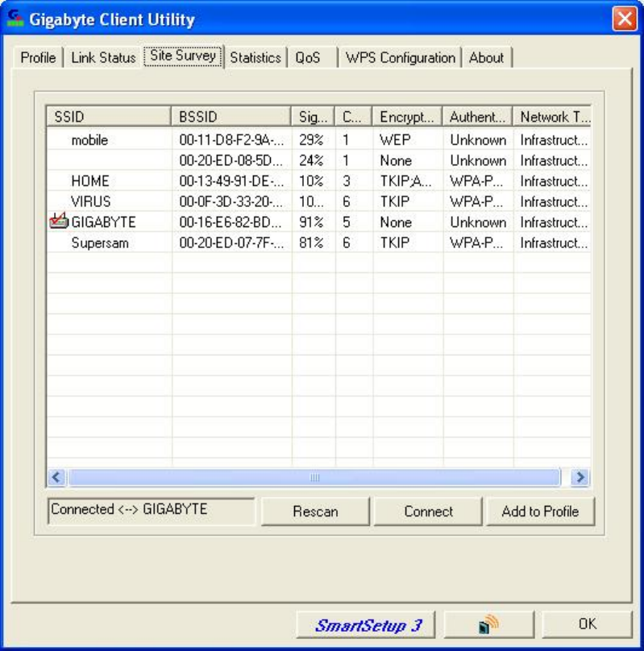The height and width of the screenshot is (651, 644).
Task: Click the connected-network icon beside GIGABYTE
Action: (59, 221)
